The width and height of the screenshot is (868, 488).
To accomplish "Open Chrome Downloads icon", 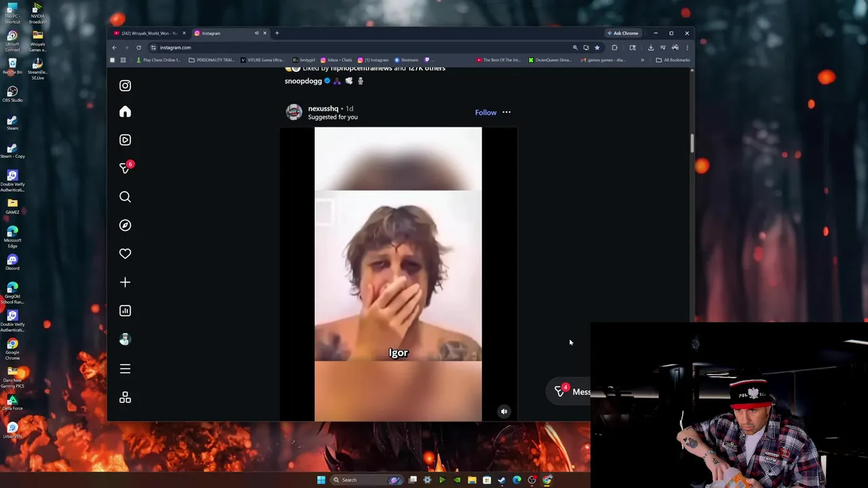I will [650, 47].
